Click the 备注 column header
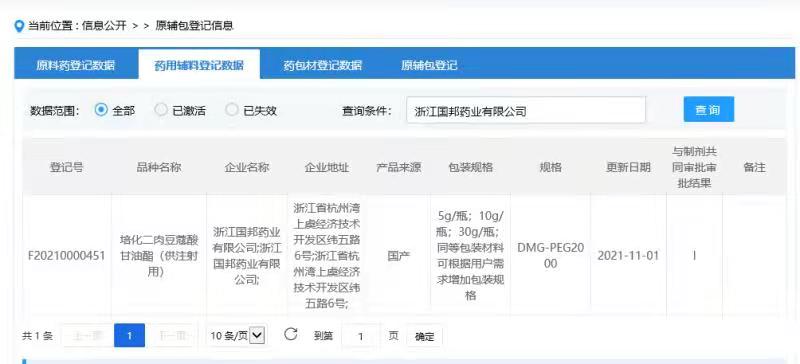 [754, 167]
